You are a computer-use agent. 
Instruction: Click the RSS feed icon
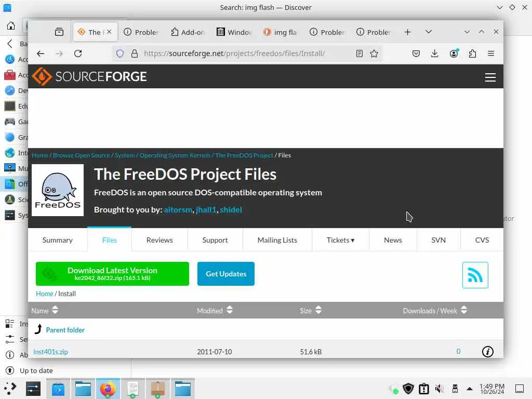tap(475, 275)
